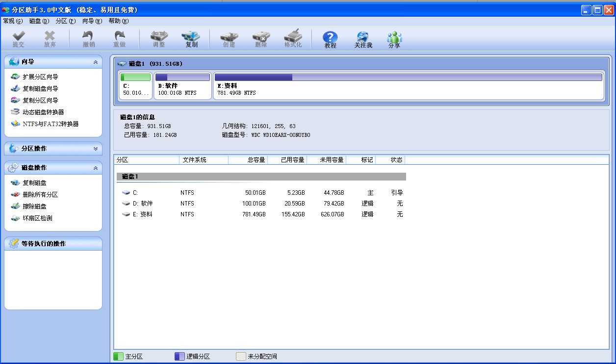Open the 教程 tutorial help icon

tap(331, 39)
